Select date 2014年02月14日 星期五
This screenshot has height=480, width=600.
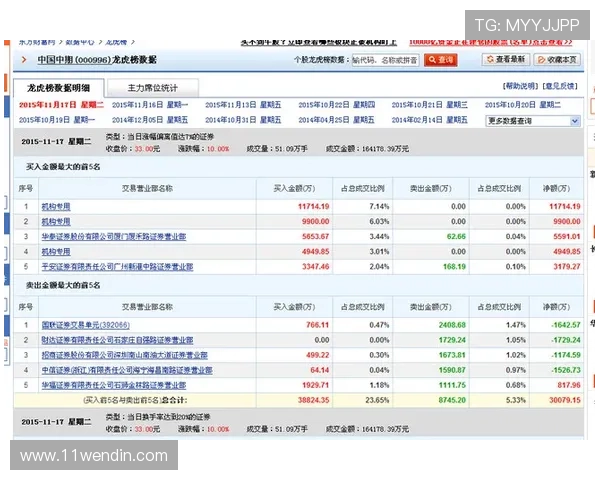pos(430,120)
